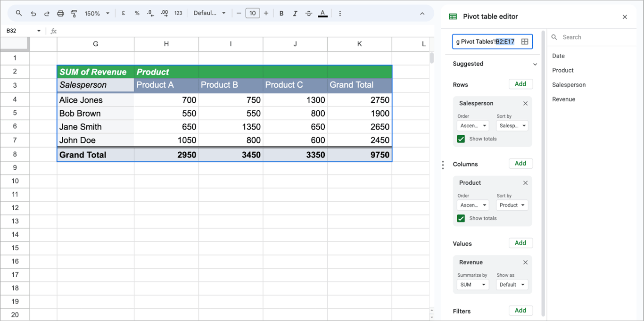Viewport: 644px width, 321px height.
Task: Decrease decimal places
Action: [150, 13]
